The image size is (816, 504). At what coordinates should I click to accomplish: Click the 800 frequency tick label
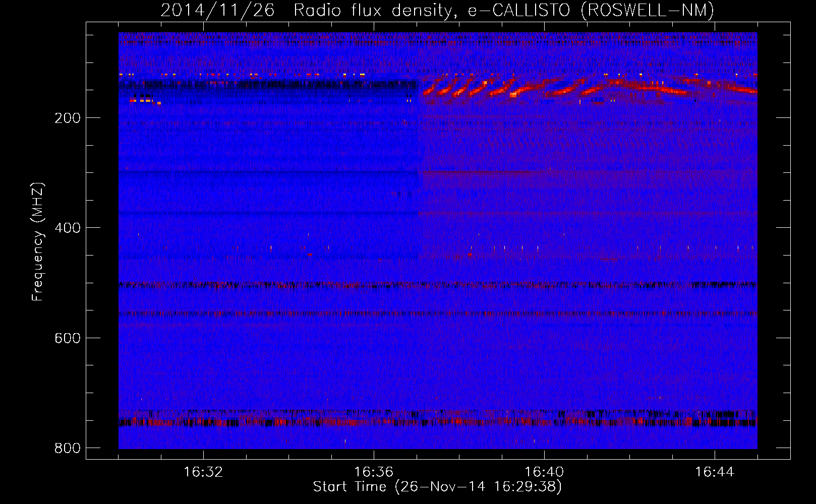[x=68, y=448]
